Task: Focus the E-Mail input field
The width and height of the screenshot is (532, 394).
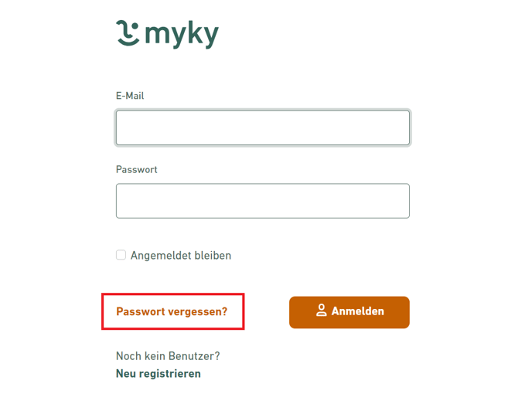Action: (263, 128)
